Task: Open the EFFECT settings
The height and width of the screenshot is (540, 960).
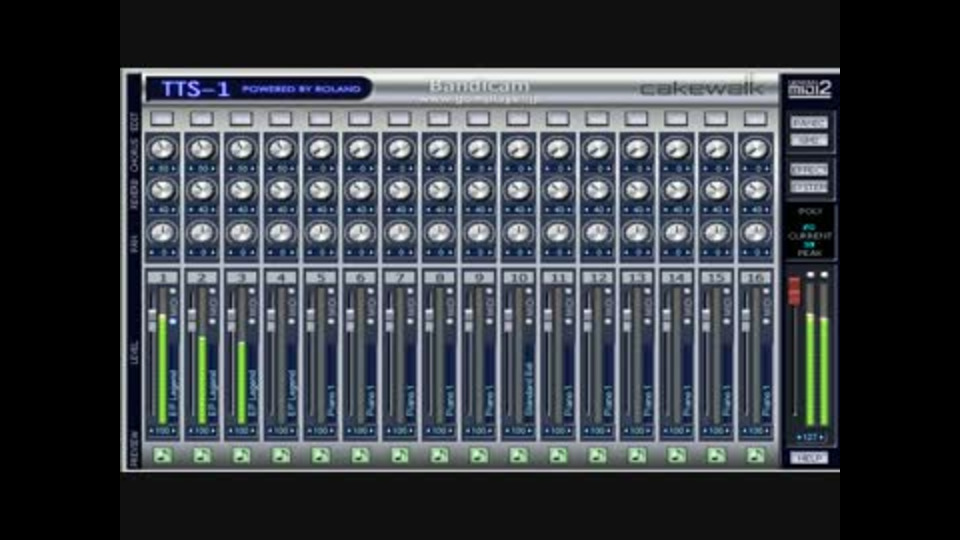Action: point(809,170)
